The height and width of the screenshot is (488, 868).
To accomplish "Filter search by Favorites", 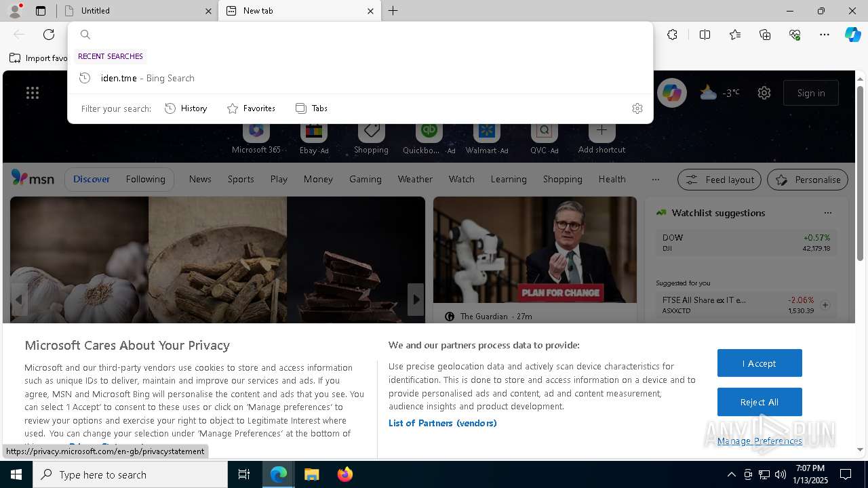I will point(251,108).
